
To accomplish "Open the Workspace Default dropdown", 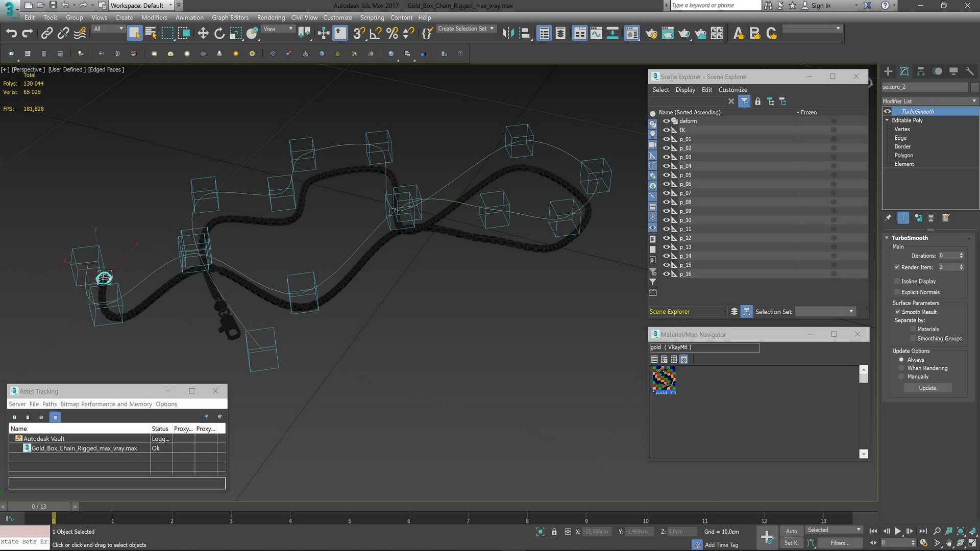I will click(x=142, y=6).
